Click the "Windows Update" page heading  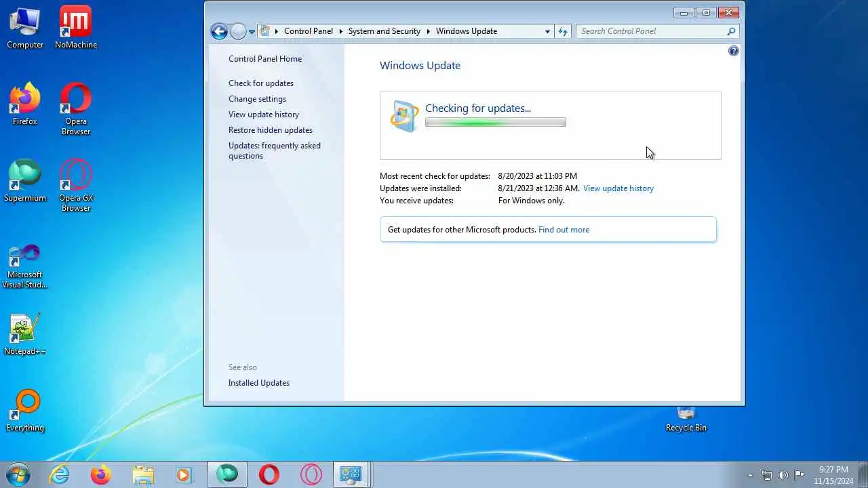(420, 66)
